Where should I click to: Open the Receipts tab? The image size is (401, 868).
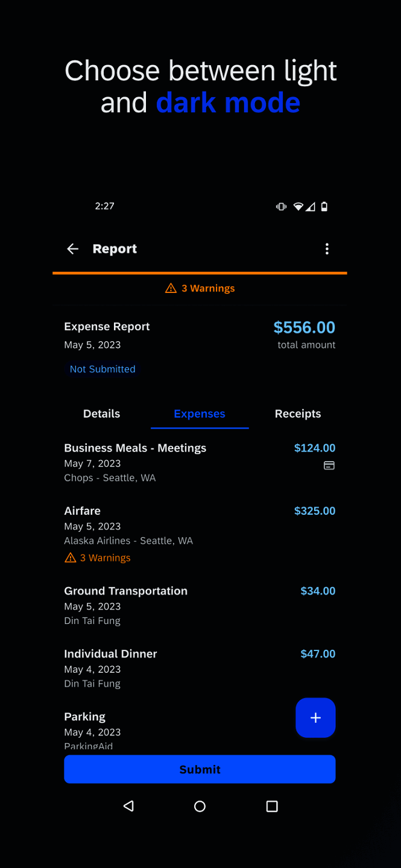point(297,414)
